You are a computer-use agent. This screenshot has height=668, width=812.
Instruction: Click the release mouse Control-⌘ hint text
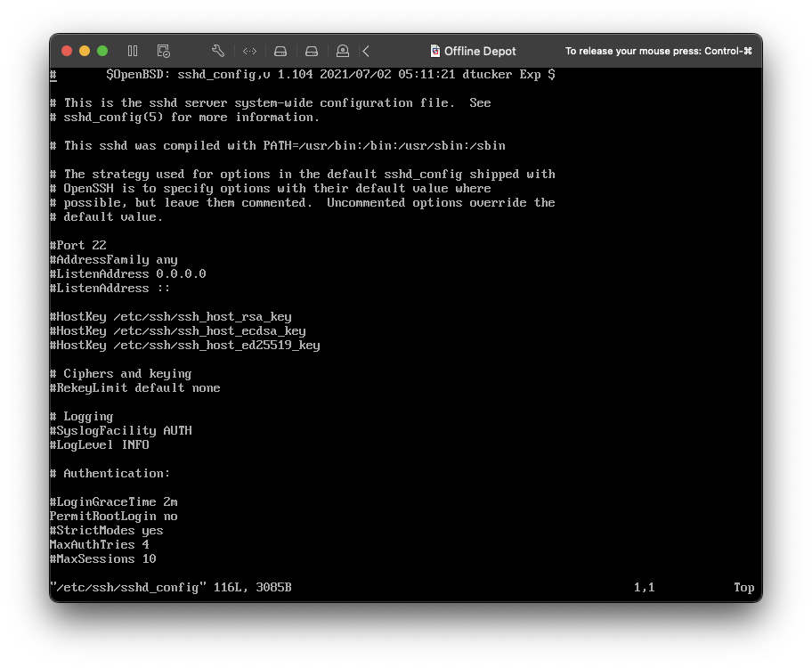[658, 51]
